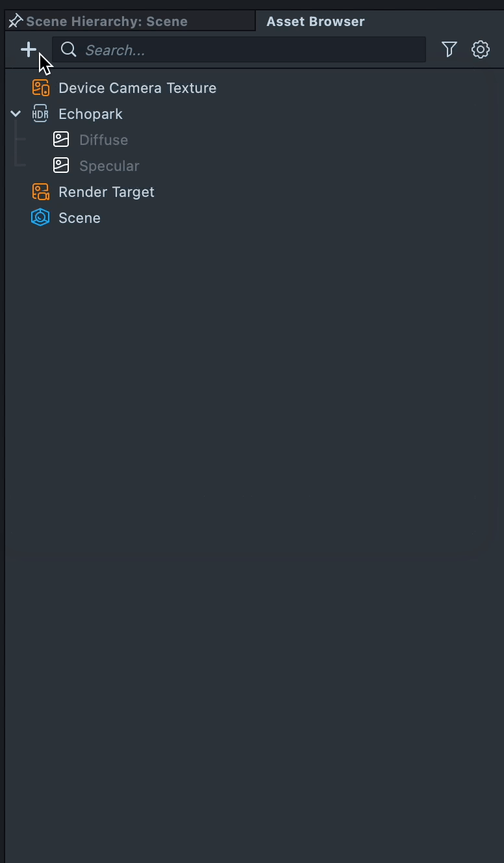Click the blue Scene asset icon
Image resolution: width=504 pixels, height=863 pixels.
(x=40, y=218)
